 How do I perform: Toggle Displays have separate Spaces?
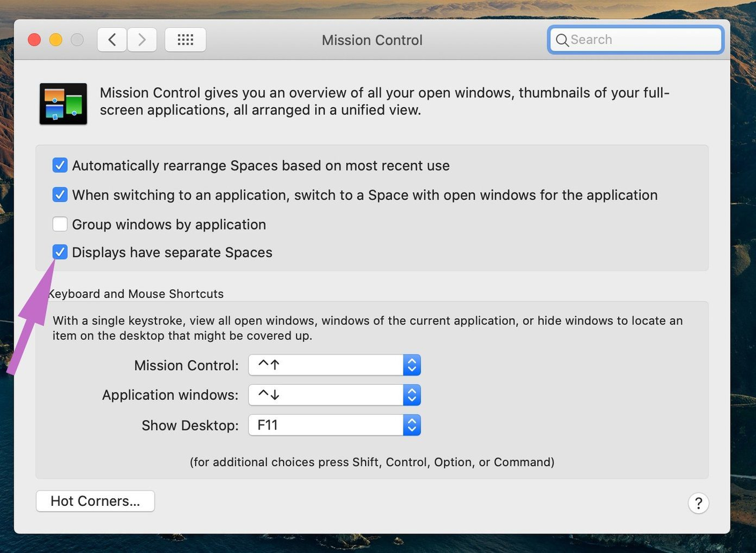coord(60,252)
